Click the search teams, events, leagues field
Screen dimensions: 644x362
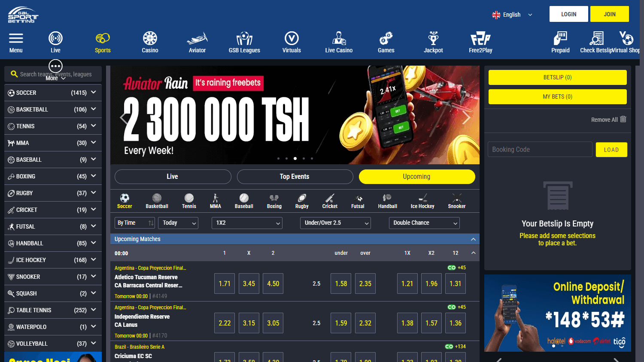pyautogui.click(x=53, y=74)
